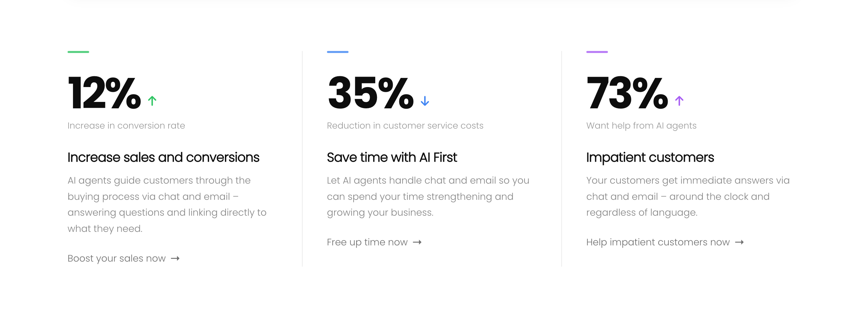Follow the Free up time now link

click(367, 242)
